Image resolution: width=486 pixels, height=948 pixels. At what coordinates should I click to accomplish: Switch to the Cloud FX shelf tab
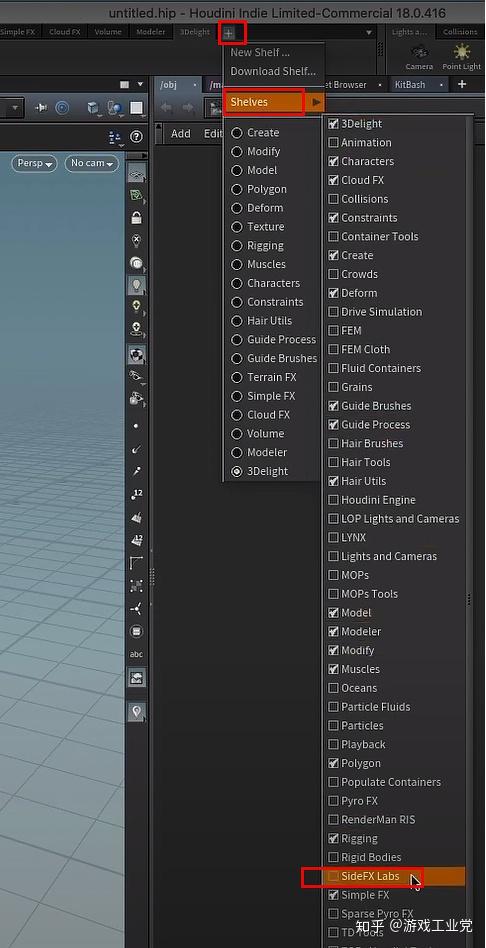(65, 32)
